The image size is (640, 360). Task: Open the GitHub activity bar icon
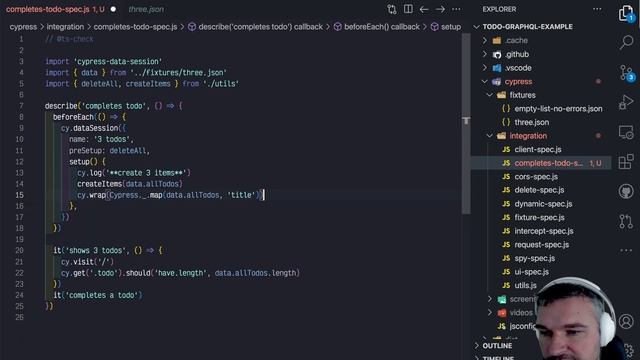pyautogui.click(x=626, y=191)
